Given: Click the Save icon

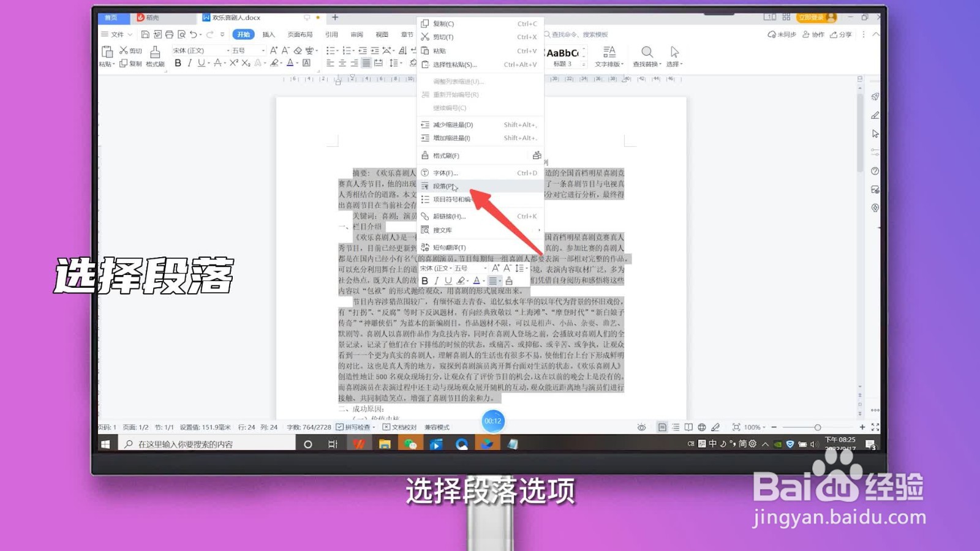Looking at the screenshot, I should pos(146,34).
